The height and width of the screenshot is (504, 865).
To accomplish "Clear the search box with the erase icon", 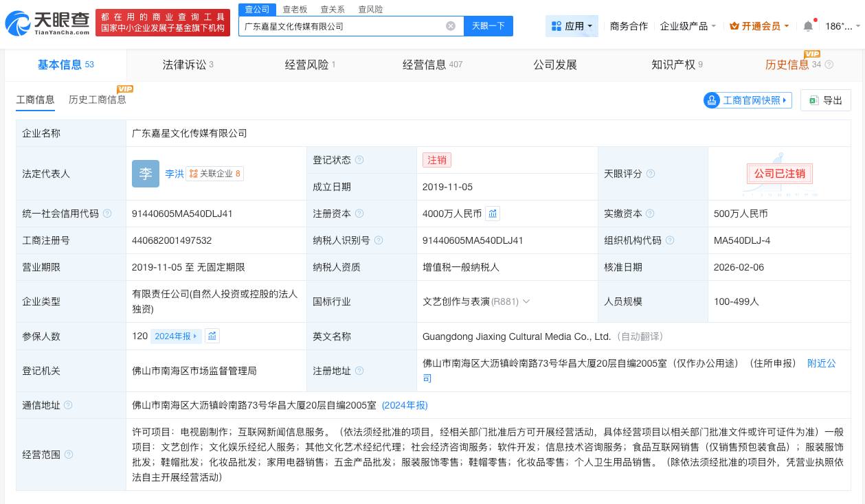I will (451, 26).
